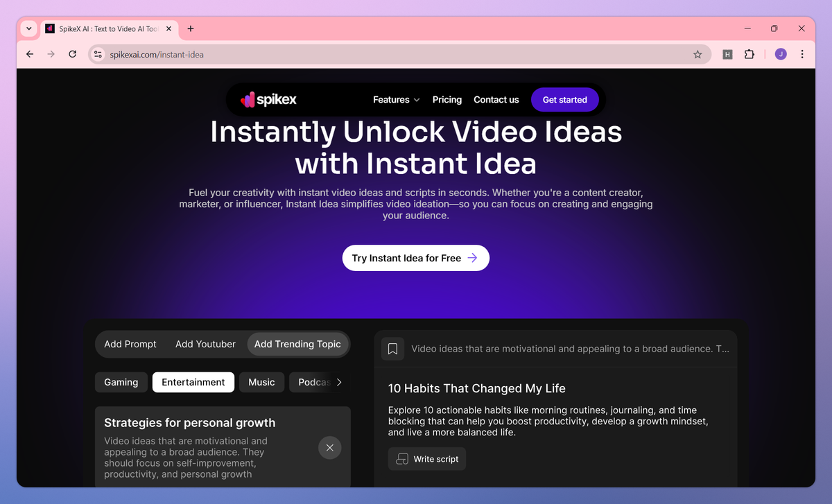
Task: Choose the Music topic chip
Action: pos(261,382)
